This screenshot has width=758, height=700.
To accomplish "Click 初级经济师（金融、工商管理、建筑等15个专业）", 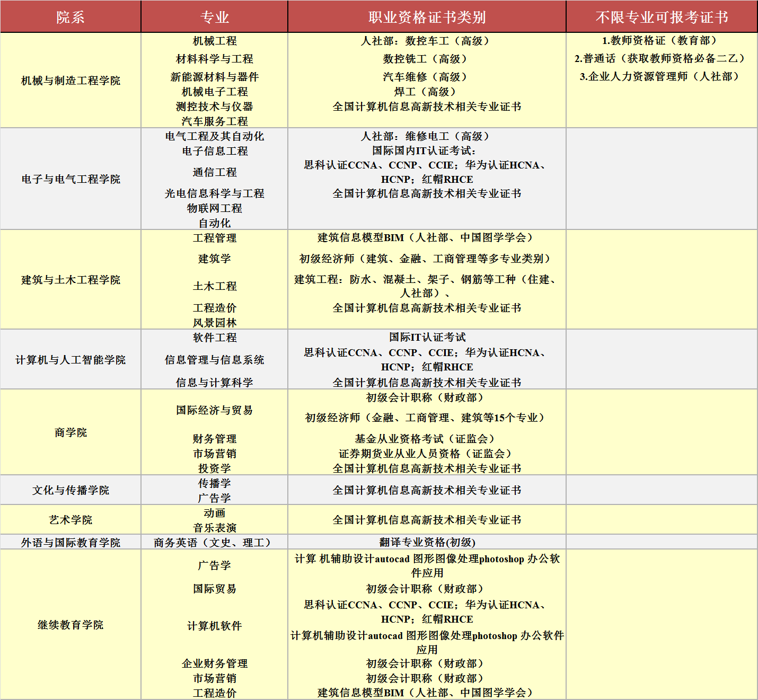I will [427, 418].
